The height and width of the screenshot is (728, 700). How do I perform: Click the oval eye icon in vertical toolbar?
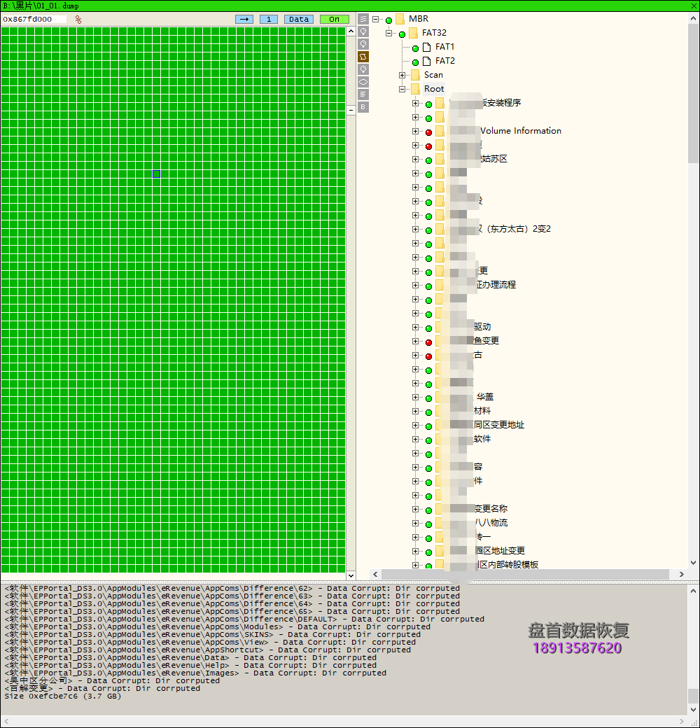coord(363,82)
